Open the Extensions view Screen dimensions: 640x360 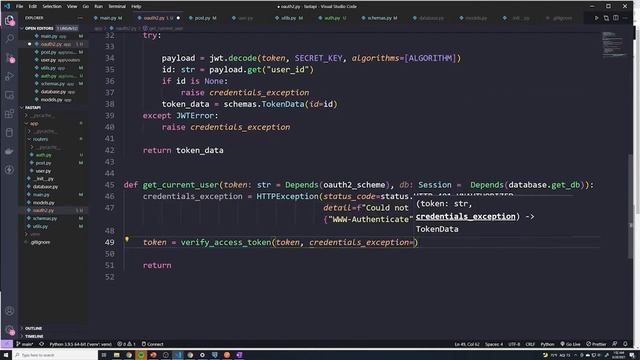tap(9, 114)
